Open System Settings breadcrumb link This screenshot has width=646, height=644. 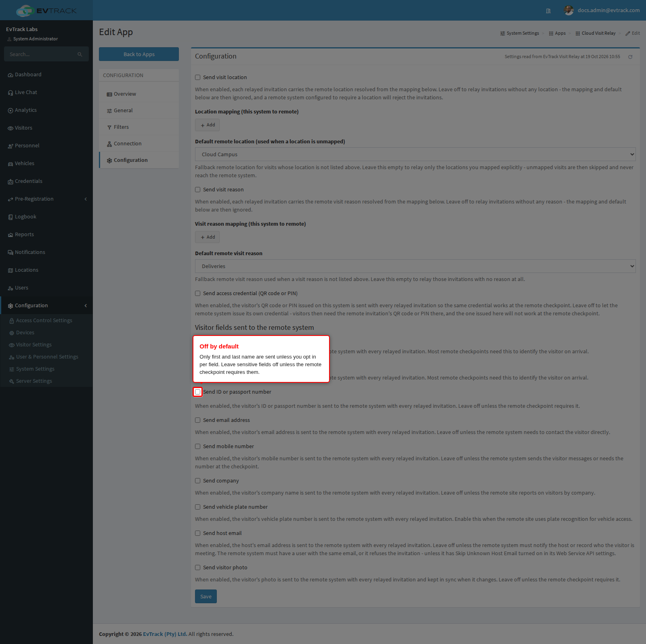pyautogui.click(x=520, y=33)
